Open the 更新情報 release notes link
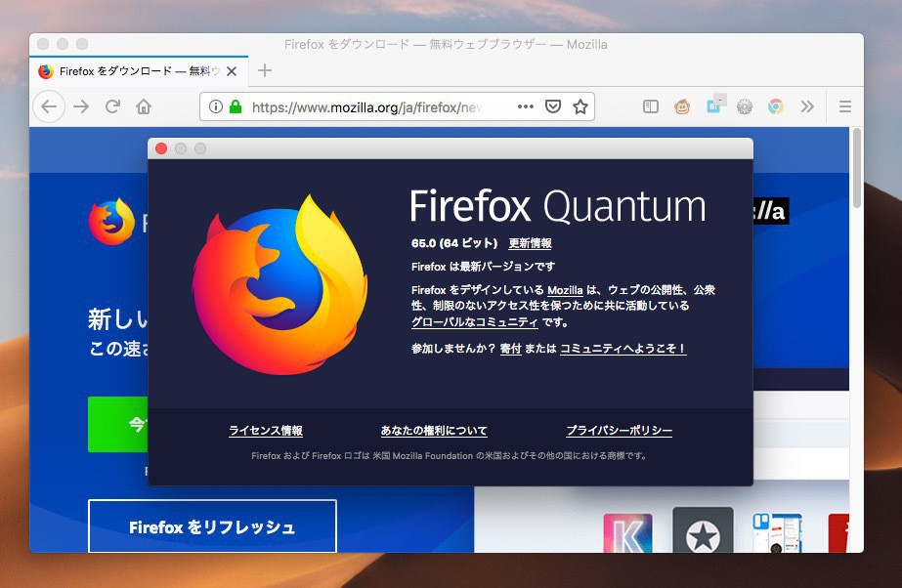Image resolution: width=902 pixels, height=588 pixels. coord(530,243)
